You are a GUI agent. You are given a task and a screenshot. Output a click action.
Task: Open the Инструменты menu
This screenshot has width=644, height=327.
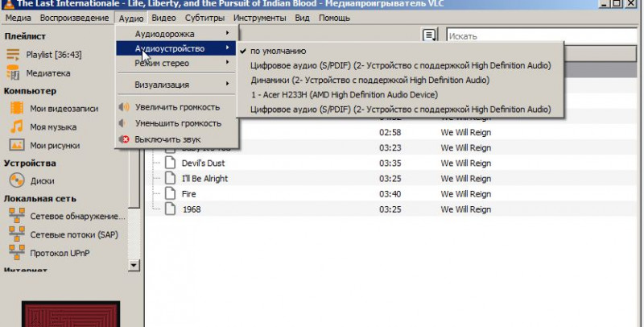pos(259,18)
